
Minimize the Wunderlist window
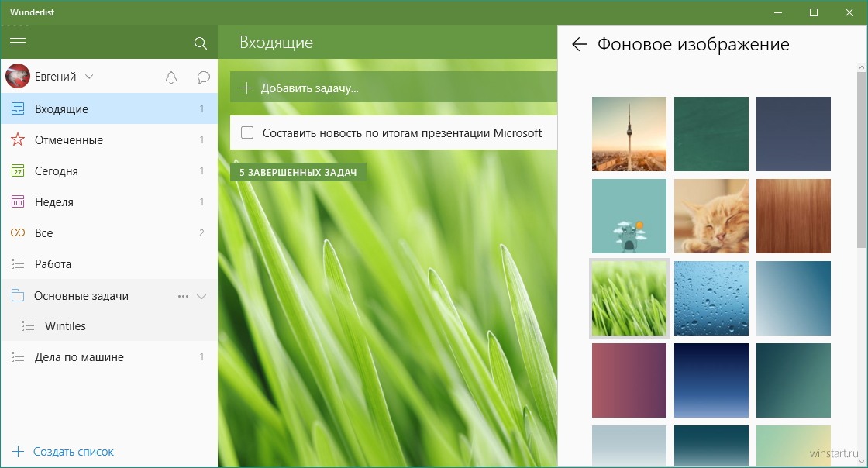(778, 12)
